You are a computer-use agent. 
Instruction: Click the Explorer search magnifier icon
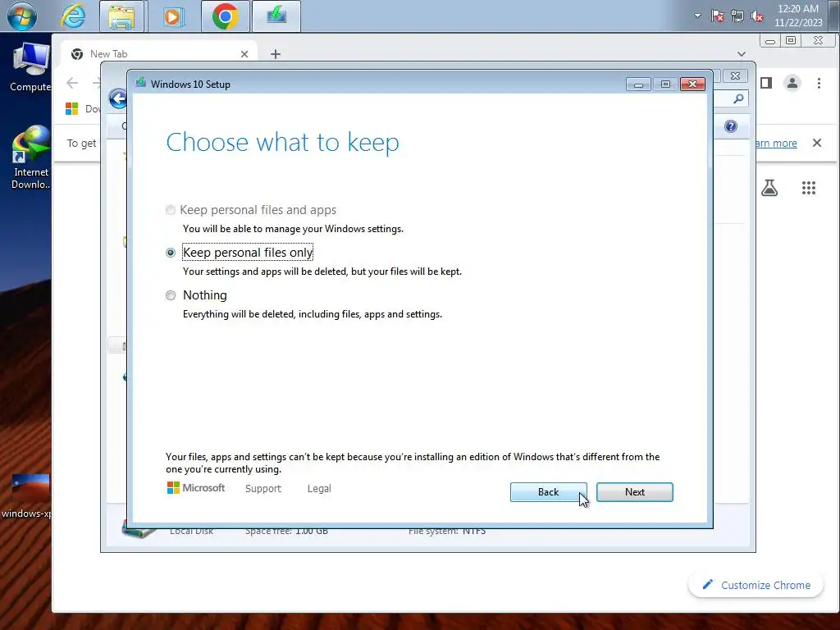[738, 98]
